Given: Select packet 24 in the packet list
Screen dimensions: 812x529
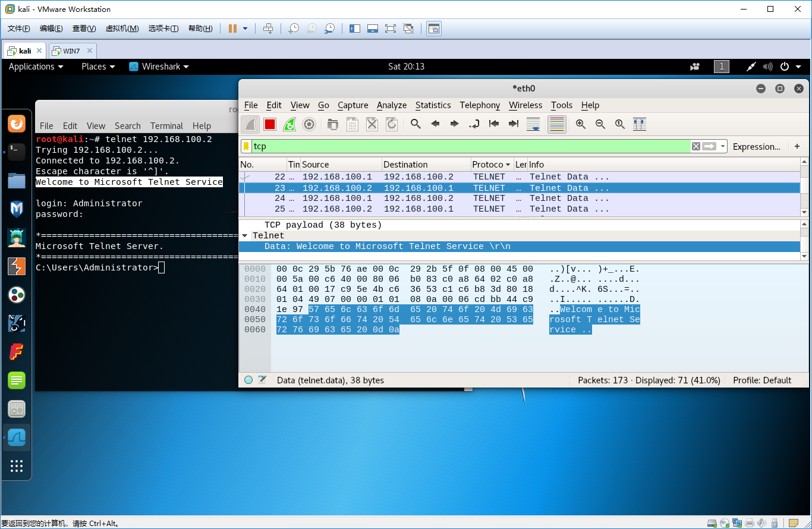Looking at the screenshot, I should [520, 199].
